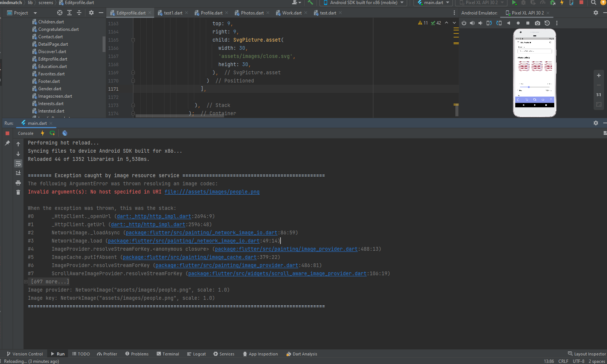This screenshot has width=607, height=364.
Task: Zoom in on the emulator view
Action: (x=599, y=75)
